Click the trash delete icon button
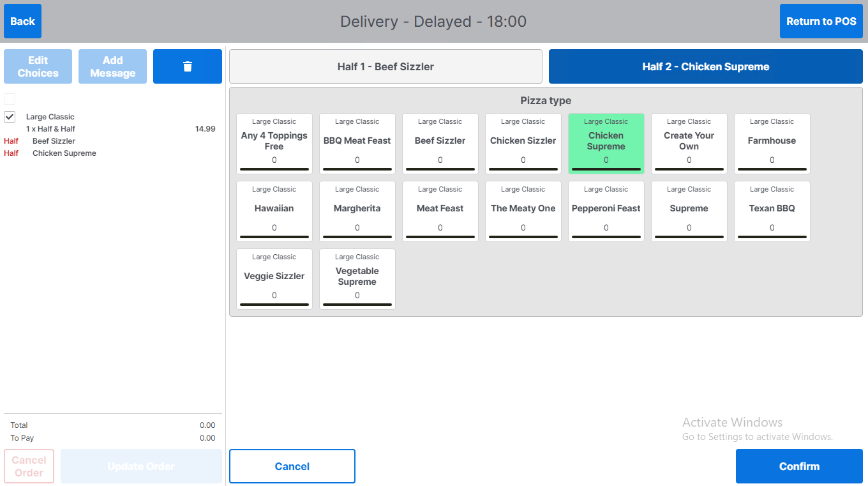 tap(187, 66)
